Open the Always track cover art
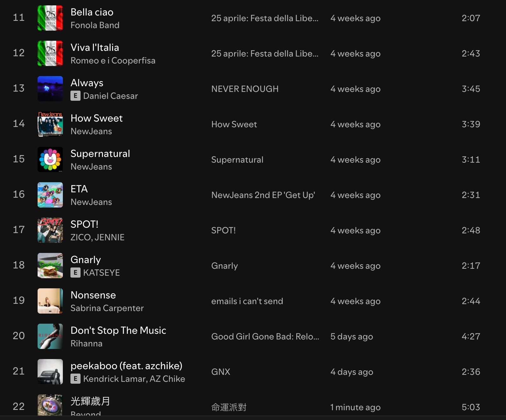 [x=50, y=89]
